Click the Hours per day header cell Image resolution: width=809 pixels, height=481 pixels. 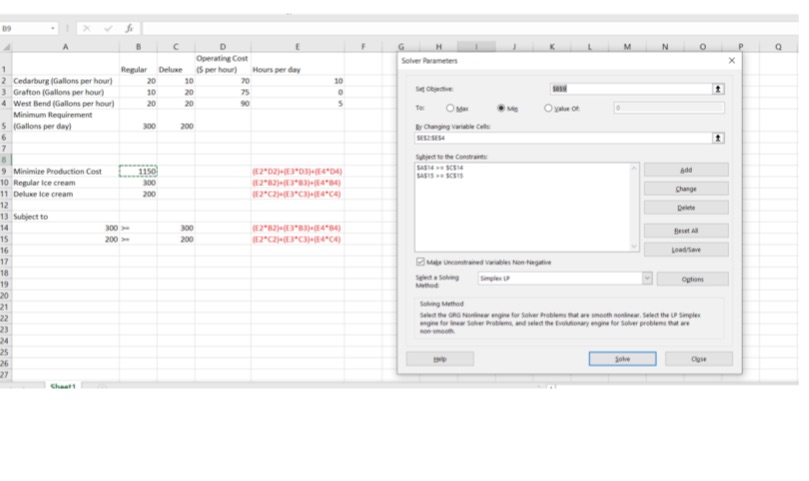(x=298, y=64)
